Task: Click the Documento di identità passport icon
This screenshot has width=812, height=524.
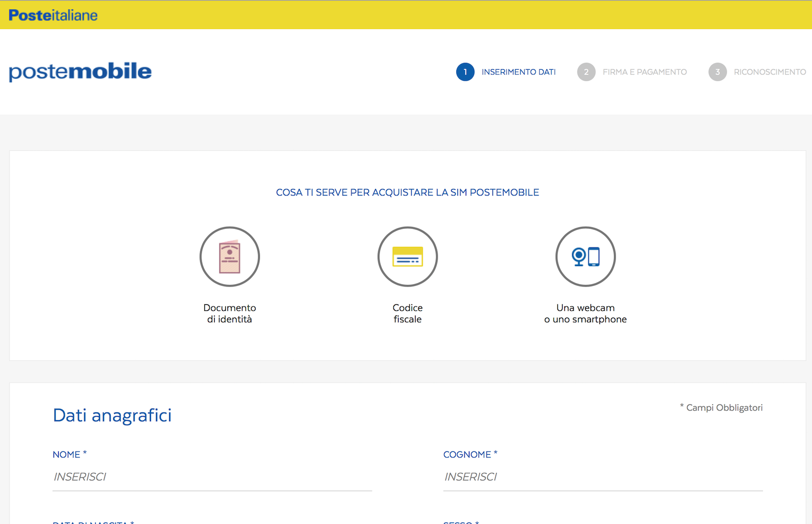Action: 229,257
